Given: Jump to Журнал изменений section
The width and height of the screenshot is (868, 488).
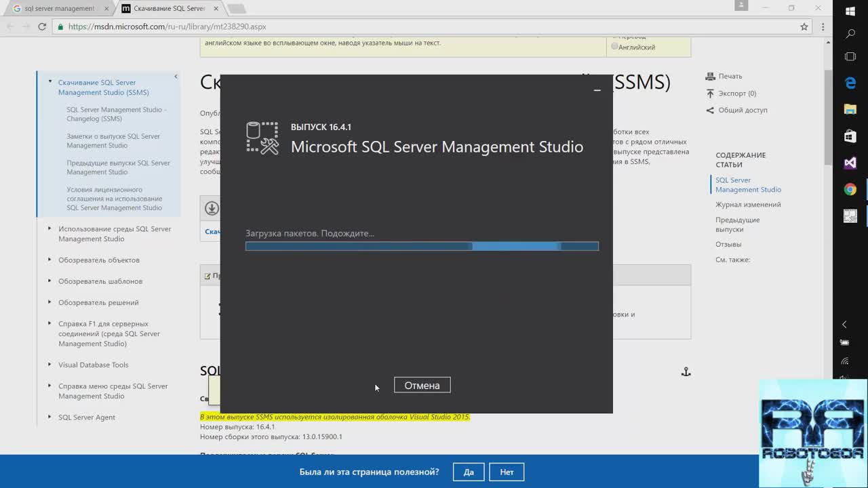Looking at the screenshot, I should (748, 204).
